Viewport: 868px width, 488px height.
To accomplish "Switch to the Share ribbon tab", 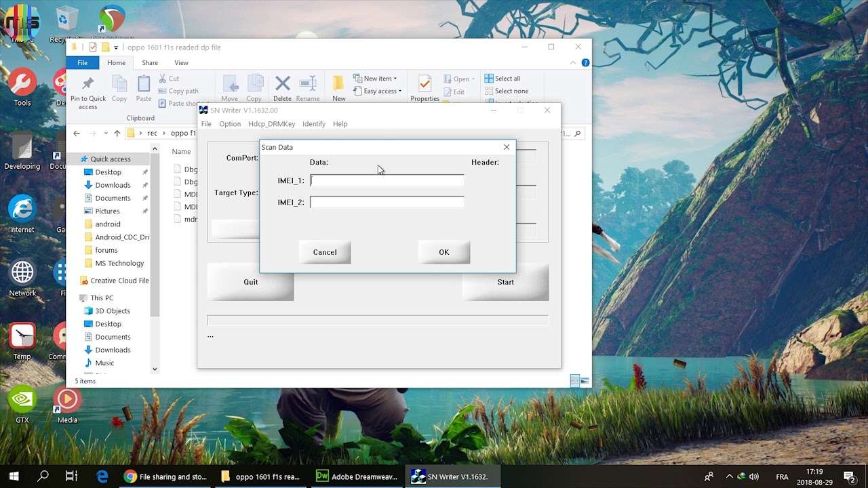I will 150,63.
